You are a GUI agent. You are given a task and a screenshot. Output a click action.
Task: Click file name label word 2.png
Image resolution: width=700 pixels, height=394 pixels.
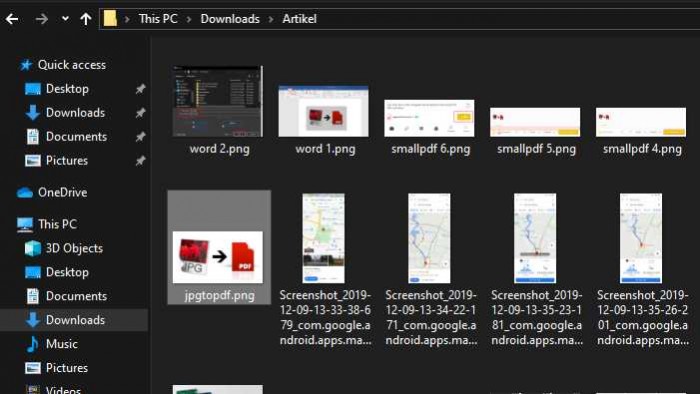tap(219, 149)
